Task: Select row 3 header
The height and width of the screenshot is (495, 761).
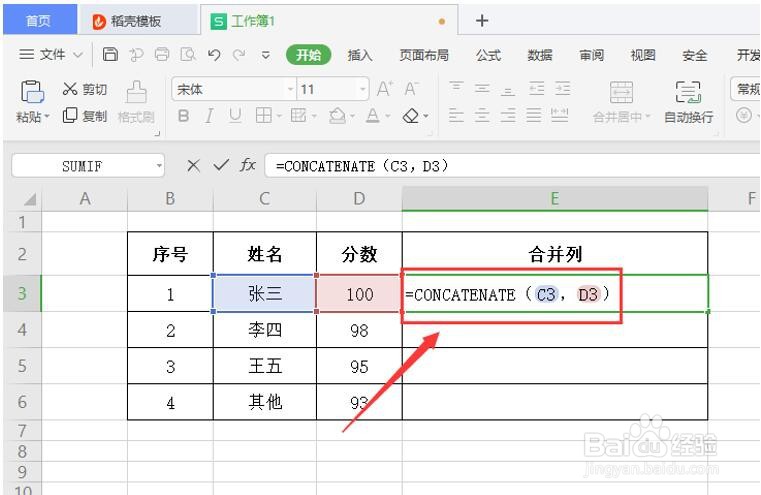Action: (22, 293)
